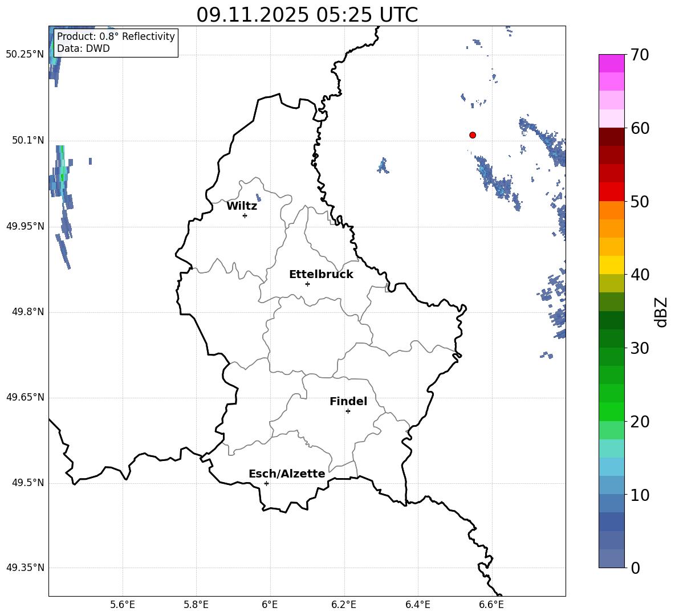Click the magenta swatch at colorbar top
The image size is (675, 616).
point(611,63)
